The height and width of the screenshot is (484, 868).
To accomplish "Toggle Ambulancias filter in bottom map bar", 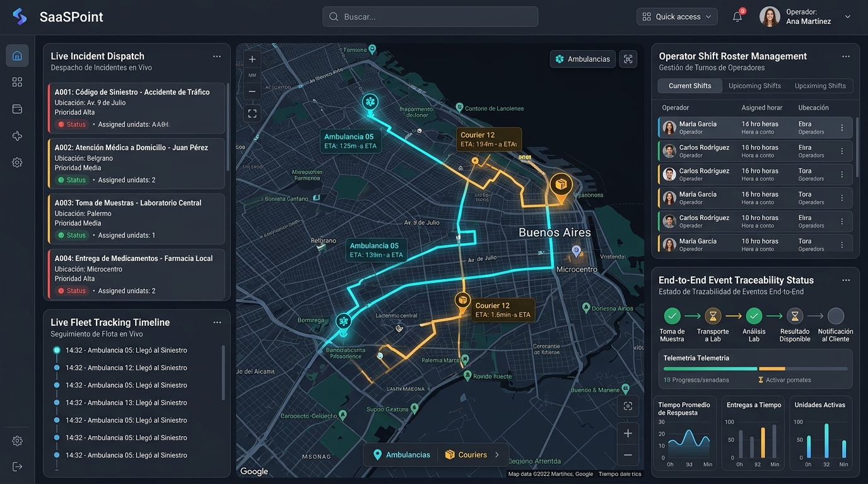I will coord(402,454).
